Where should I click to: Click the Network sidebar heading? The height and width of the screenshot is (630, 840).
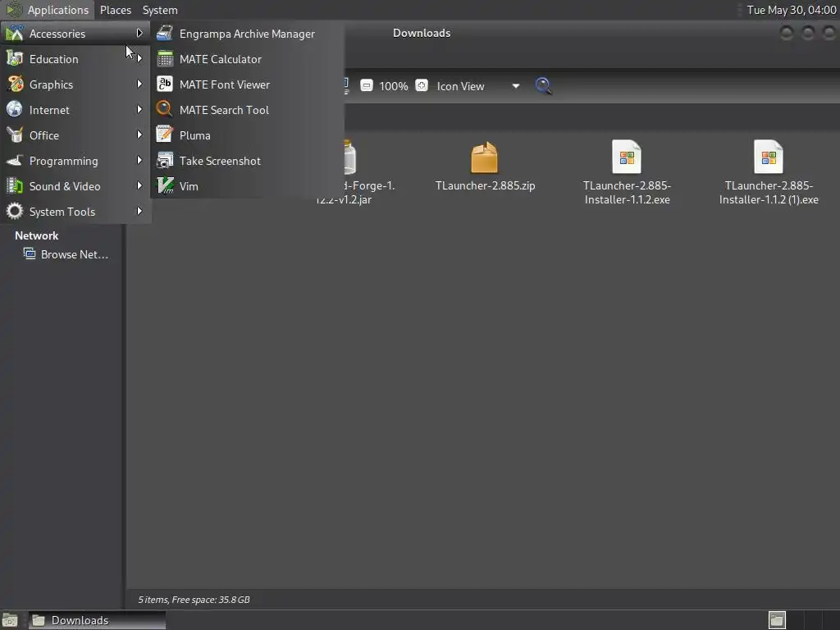tap(36, 235)
